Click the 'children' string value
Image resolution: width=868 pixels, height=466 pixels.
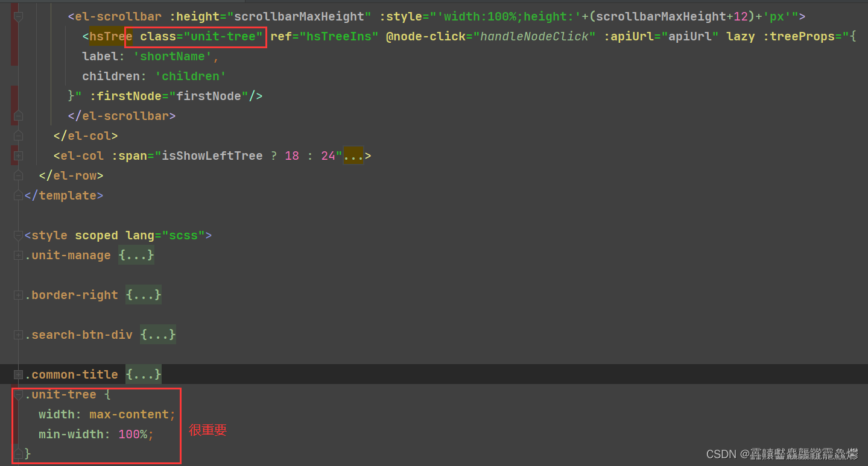(x=191, y=77)
